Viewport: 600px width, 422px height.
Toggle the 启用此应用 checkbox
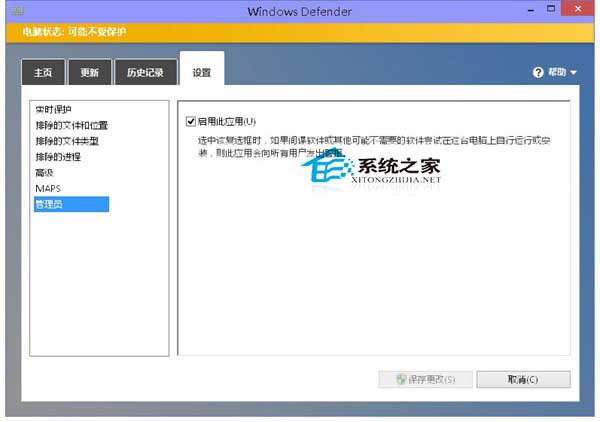point(191,121)
